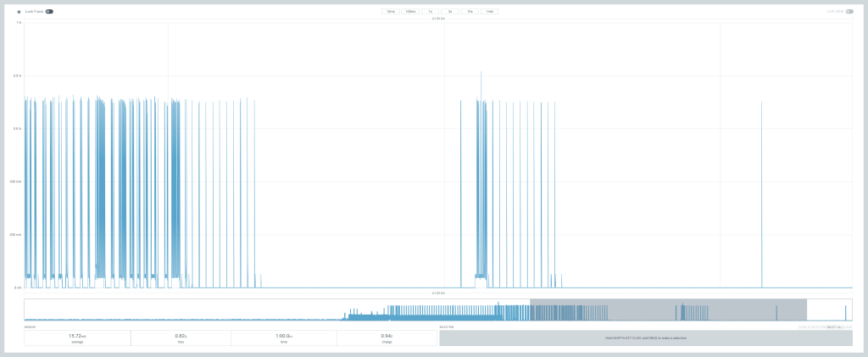
Task: Select the 10s zoom preset
Action: coord(470,12)
